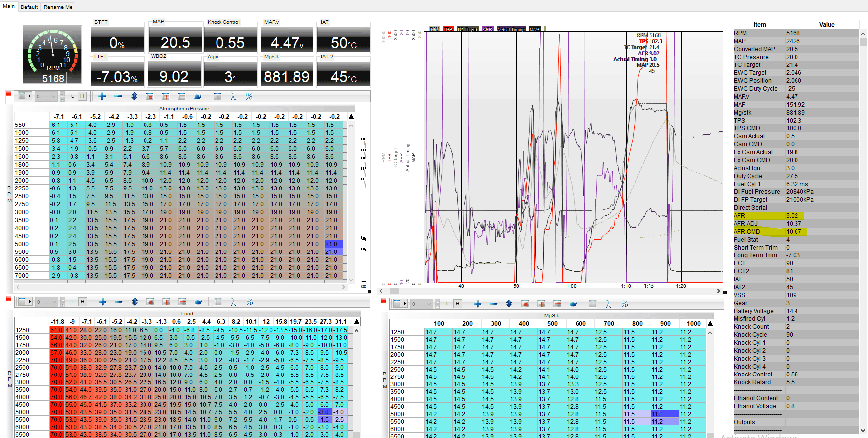Viewport: 868px width, 438px height.
Task: Click the graph's horizontal scrollbar right arrow
Action: point(718,291)
